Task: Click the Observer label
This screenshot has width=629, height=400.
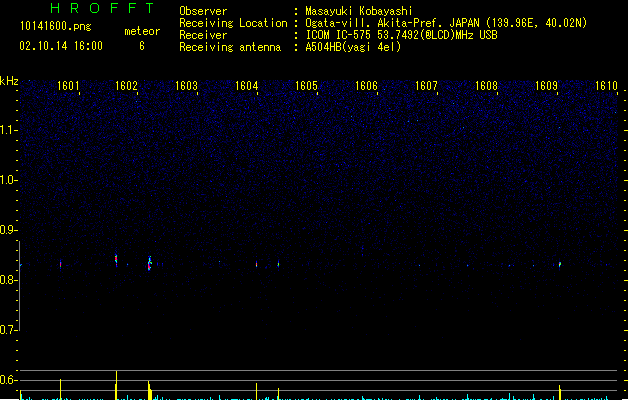Action: click(203, 11)
